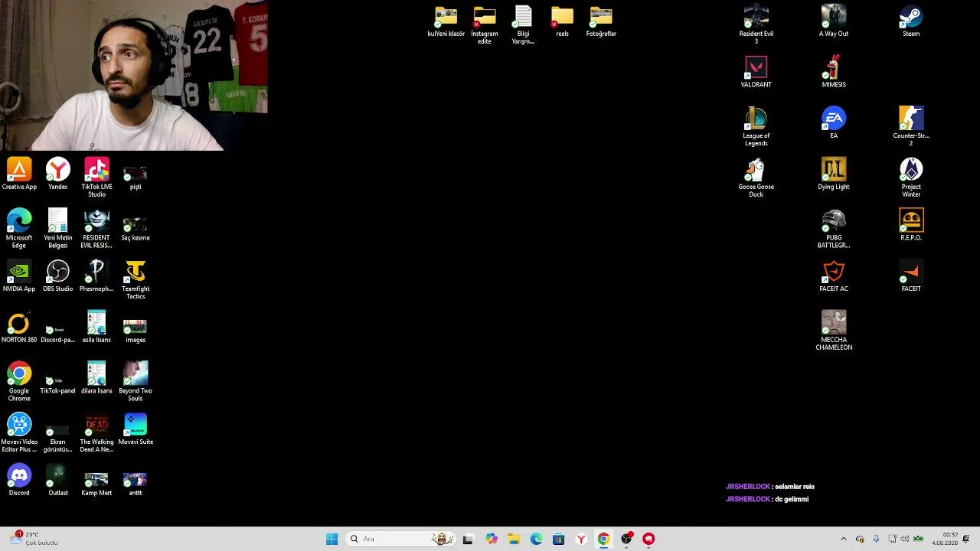Open the notification bell in taskbar
This screenshot has width=980, height=551.
[x=967, y=539]
